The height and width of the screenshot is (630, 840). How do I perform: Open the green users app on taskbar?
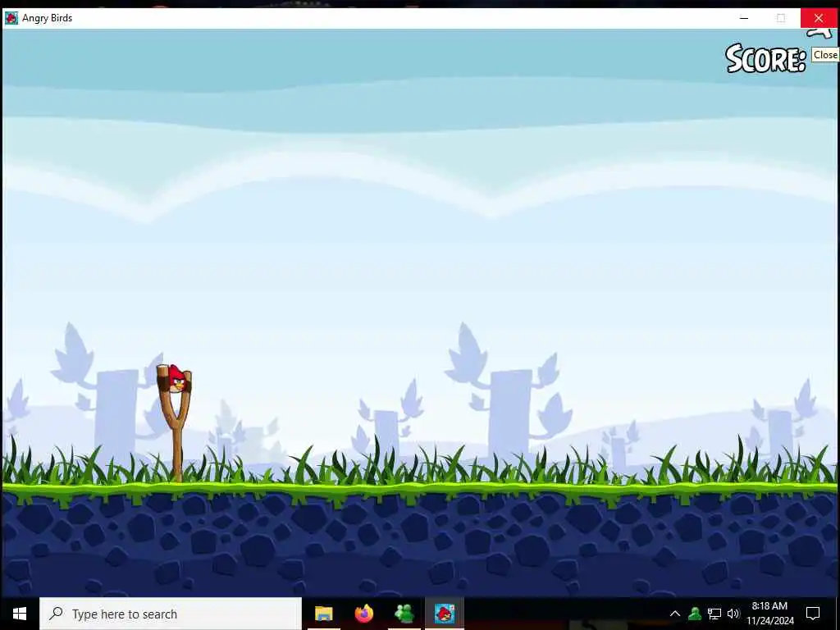[x=404, y=614]
